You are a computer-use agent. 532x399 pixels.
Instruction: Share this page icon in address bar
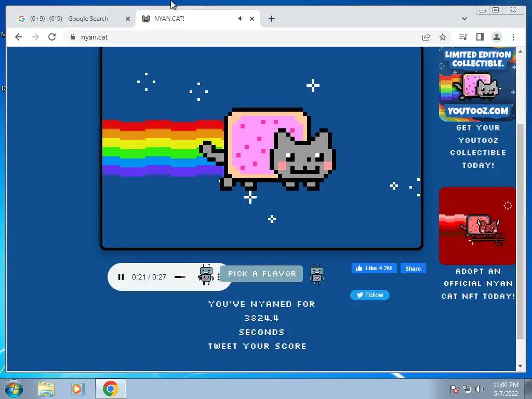pos(426,37)
